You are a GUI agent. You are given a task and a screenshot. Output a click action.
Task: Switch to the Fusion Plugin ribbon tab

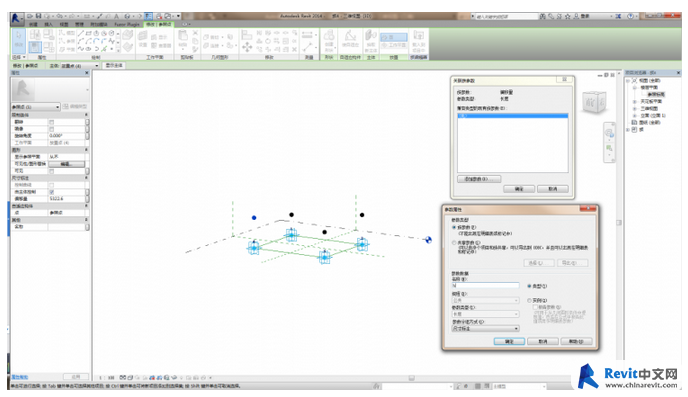click(127, 25)
